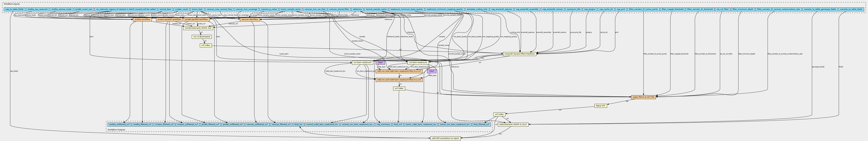Click the varscan_filtered_vcf output node
The image size is (868, 141).
point(281,124)
